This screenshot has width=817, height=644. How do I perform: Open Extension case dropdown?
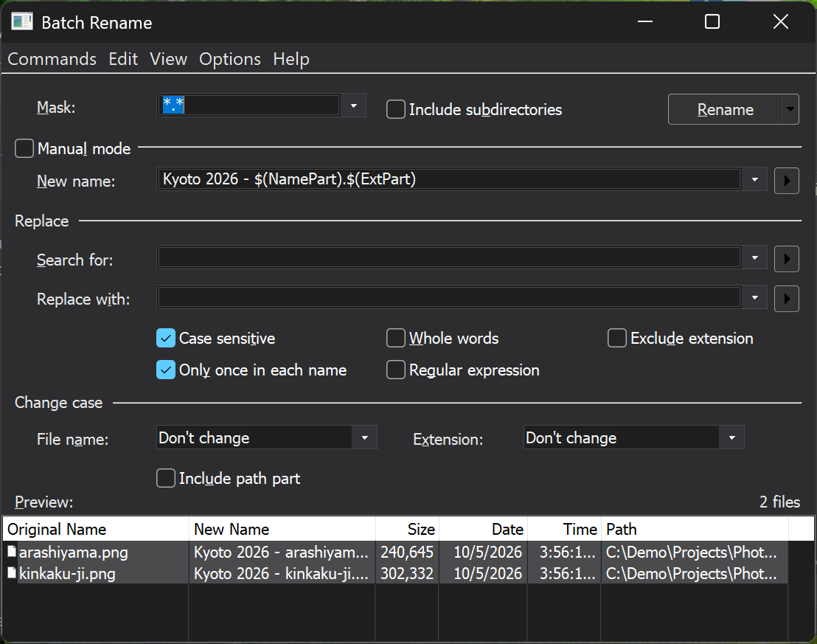point(731,438)
